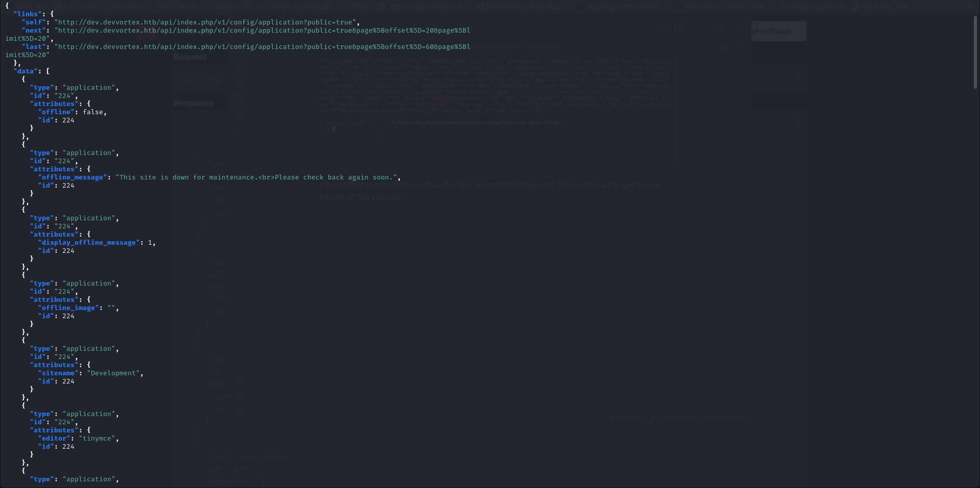Click the 760 words counter in the status bar
Screen dimensions: 980x488
point(677,418)
